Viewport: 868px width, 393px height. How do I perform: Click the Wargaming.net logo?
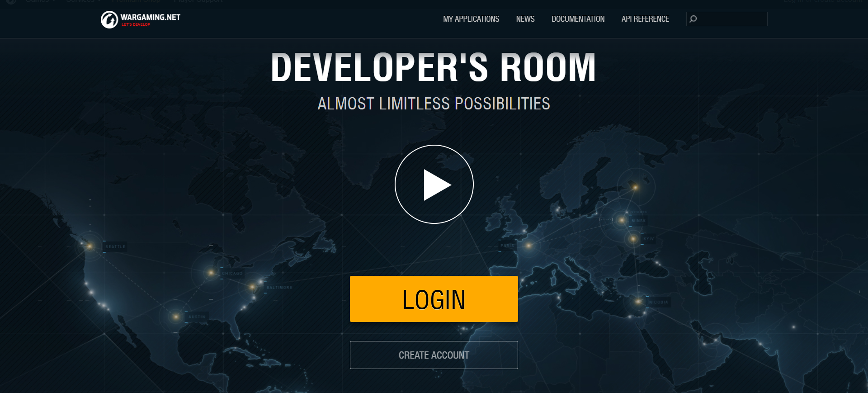pyautogui.click(x=140, y=19)
